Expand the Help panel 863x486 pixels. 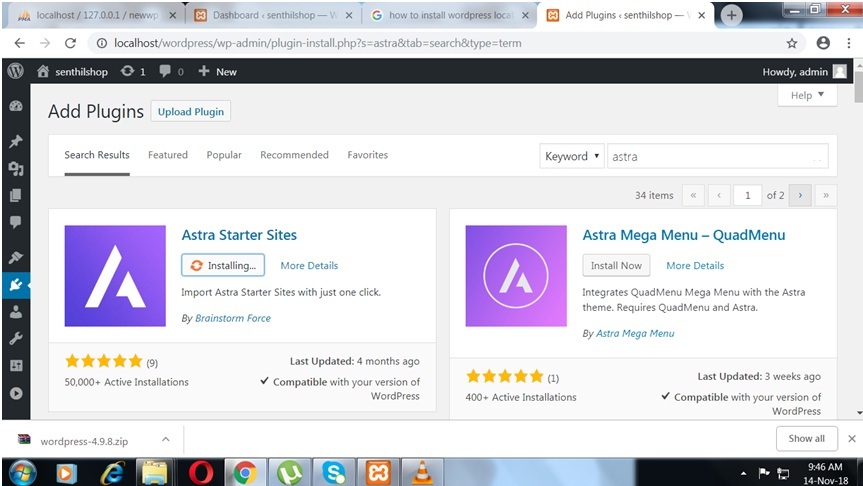(x=807, y=95)
